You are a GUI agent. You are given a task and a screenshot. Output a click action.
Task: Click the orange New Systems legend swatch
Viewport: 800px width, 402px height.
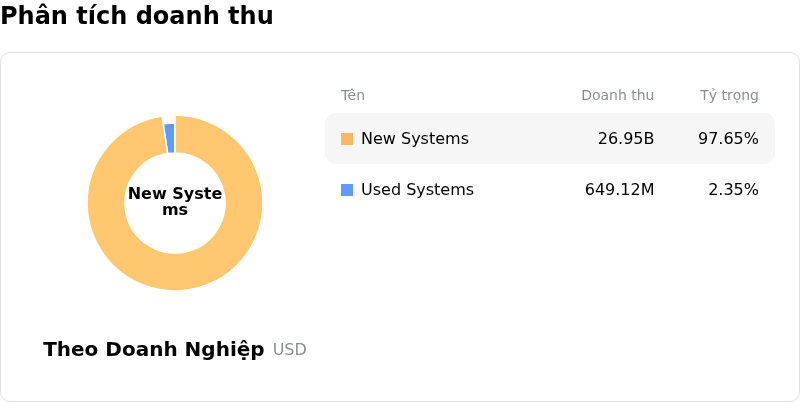tap(347, 139)
